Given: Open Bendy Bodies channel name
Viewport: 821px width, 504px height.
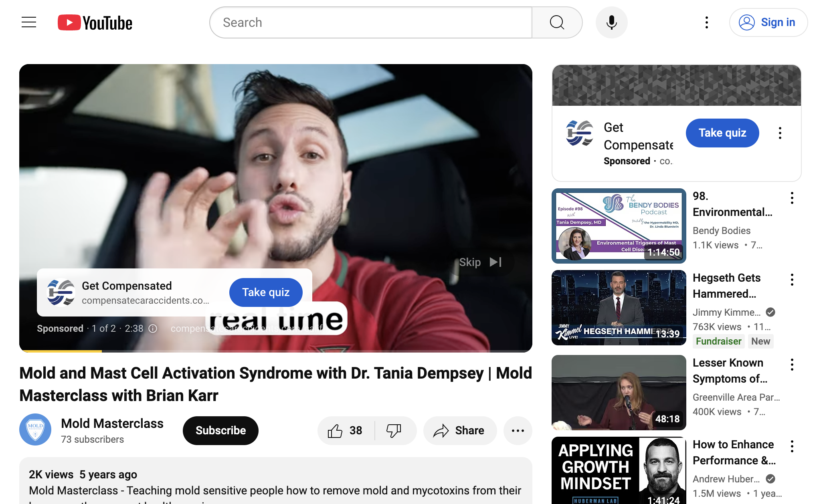Looking at the screenshot, I should 722,231.
